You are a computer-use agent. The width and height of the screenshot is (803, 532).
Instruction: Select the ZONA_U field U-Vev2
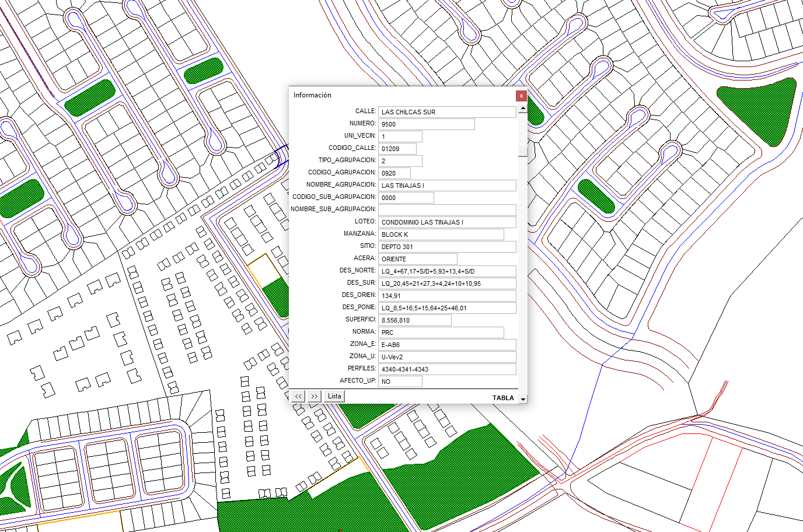446,357
